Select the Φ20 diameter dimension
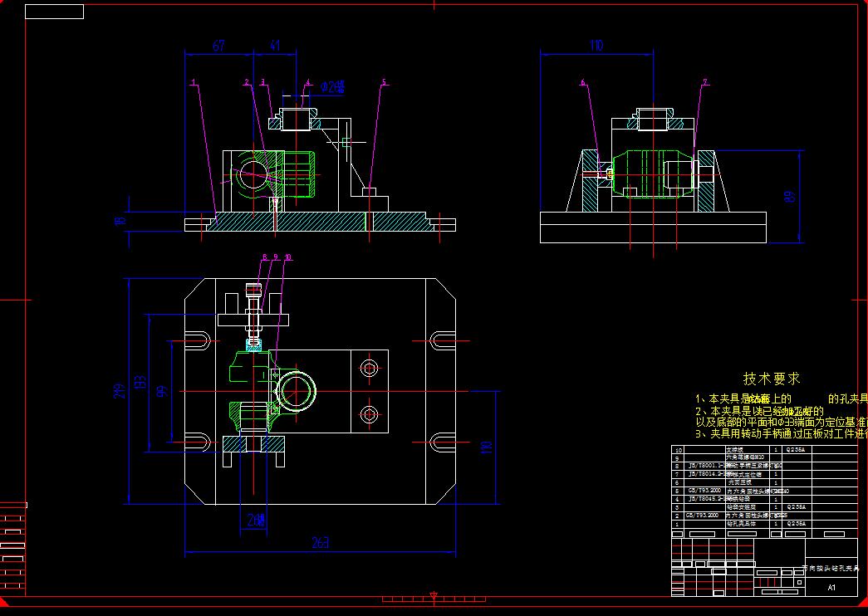 [x=332, y=86]
